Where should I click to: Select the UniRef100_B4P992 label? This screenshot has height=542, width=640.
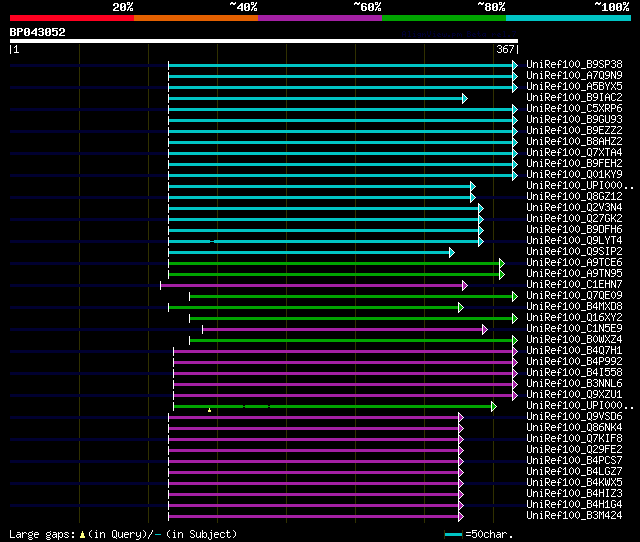[x=574, y=362]
